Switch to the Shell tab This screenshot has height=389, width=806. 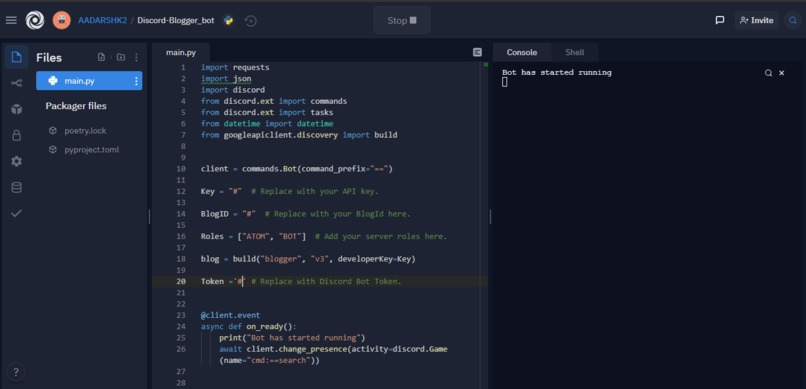click(x=575, y=52)
